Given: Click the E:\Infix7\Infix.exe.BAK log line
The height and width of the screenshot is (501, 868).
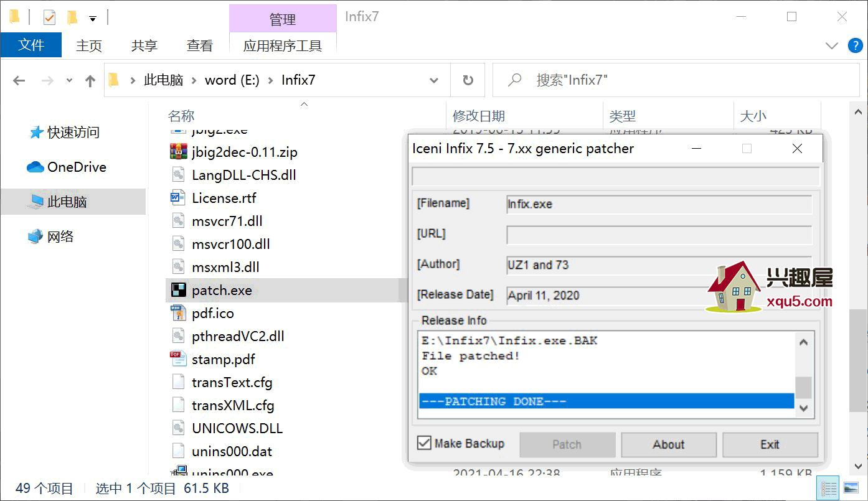Looking at the screenshot, I should pyautogui.click(x=509, y=340).
